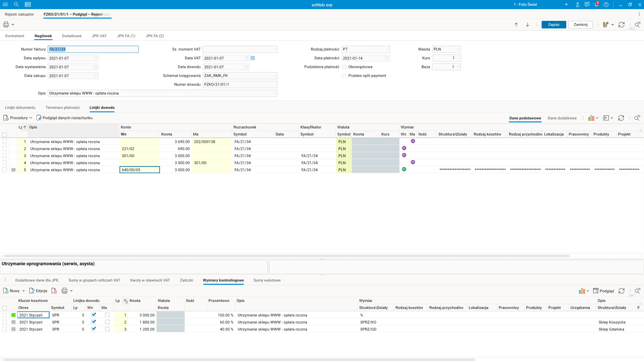Click the Zamknij button
644x362 pixels.
pos(580,24)
